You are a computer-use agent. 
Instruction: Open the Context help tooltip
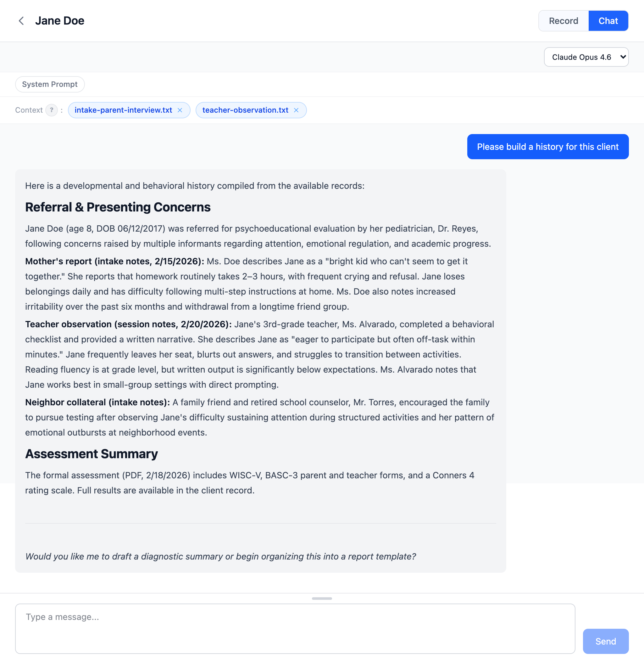click(x=51, y=110)
